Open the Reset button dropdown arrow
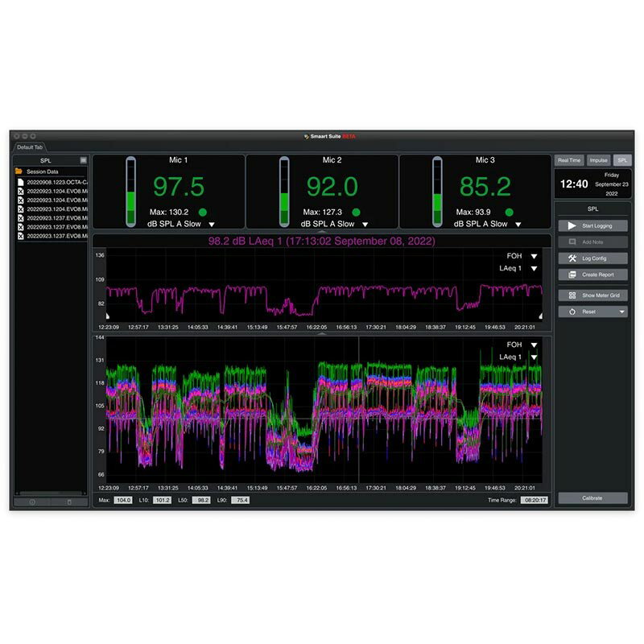644x644 pixels. [x=622, y=312]
